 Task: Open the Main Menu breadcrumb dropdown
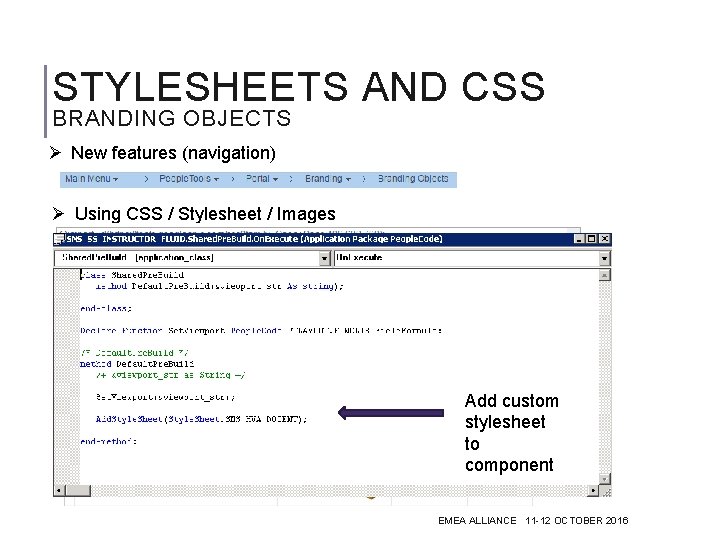click(x=91, y=179)
